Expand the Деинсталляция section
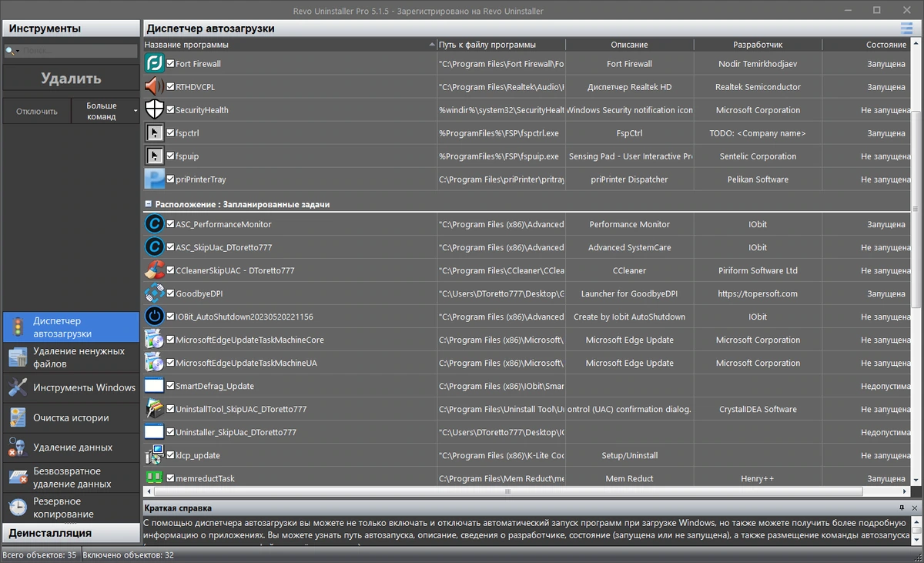The width and height of the screenshot is (924, 563). point(70,533)
